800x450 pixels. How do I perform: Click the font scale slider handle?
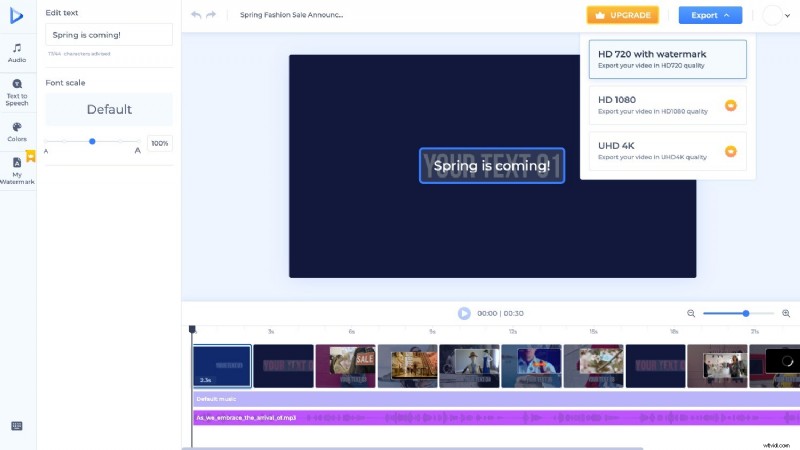92,141
